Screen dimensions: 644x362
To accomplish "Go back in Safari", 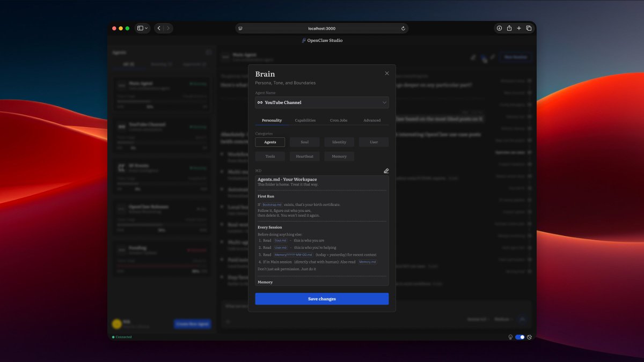I will point(159,28).
